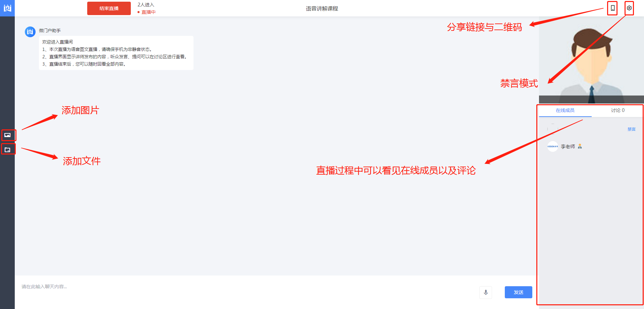
Task: Click the chat input field placeholder
Action: [x=44, y=287]
